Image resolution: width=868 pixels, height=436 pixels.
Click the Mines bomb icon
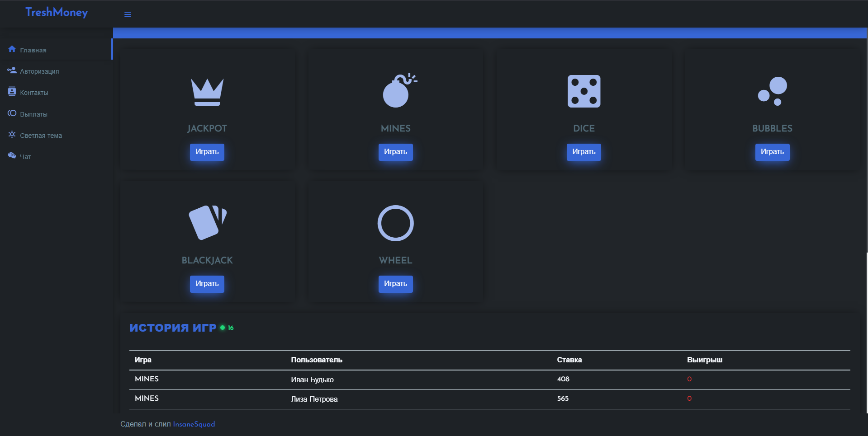(400, 91)
